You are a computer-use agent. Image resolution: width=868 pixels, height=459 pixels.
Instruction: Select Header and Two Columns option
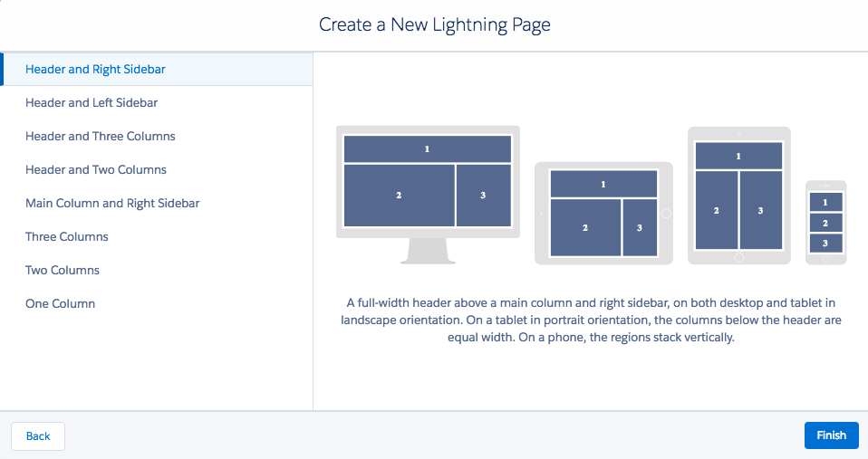click(x=157, y=170)
